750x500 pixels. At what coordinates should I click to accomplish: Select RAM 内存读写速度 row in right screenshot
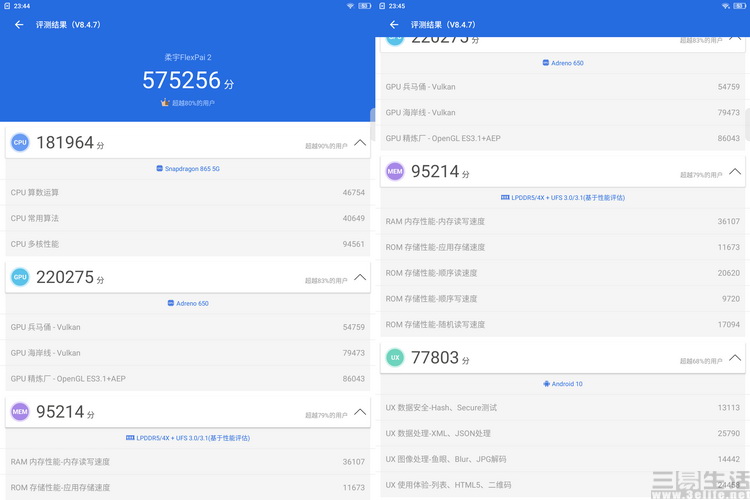pyautogui.click(x=562, y=221)
